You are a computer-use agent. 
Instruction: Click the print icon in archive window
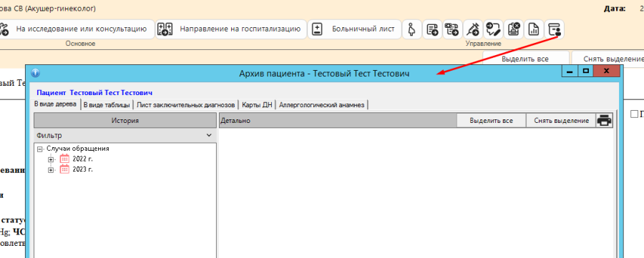click(604, 121)
